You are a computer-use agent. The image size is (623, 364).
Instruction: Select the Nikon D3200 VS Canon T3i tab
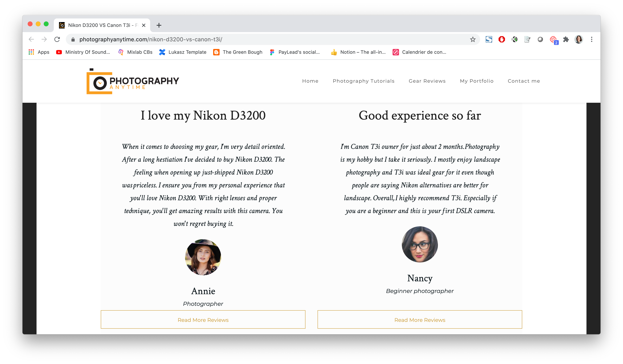pos(102,25)
